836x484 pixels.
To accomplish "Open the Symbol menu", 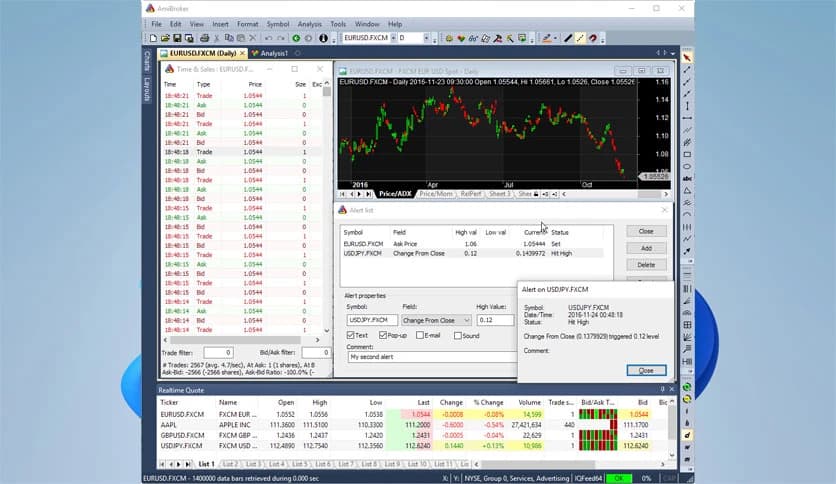I will point(278,24).
